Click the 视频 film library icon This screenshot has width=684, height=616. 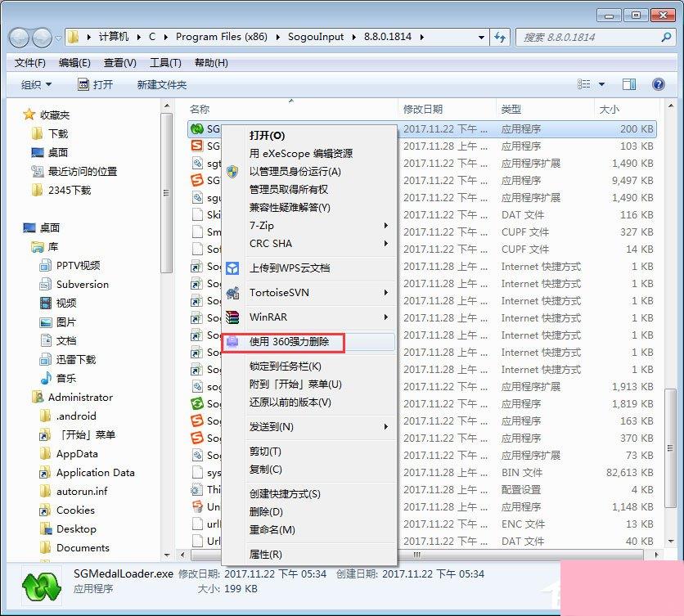[x=46, y=303]
